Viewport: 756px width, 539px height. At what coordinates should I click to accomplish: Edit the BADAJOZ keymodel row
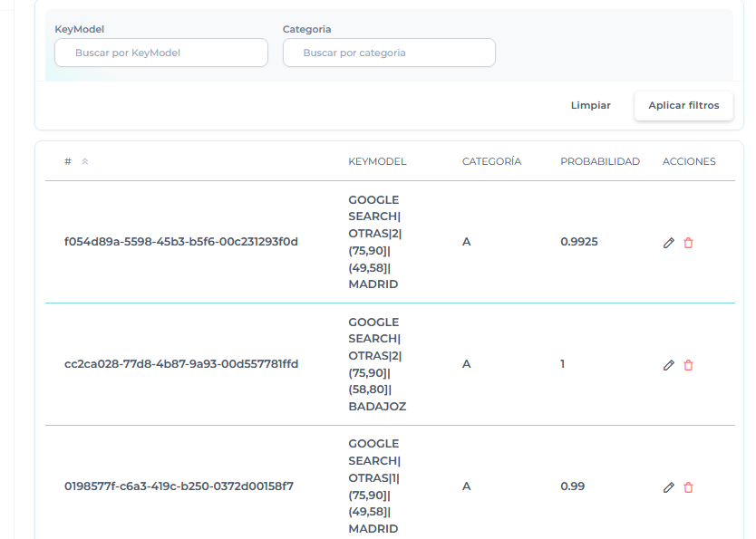[x=669, y=365]
